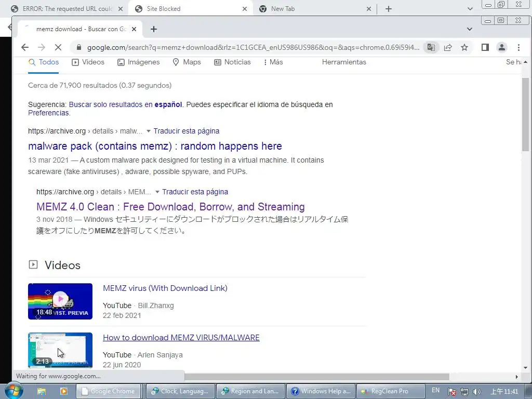Open How to download MEMZ VIRUS/MALWARE
Viewport: 532px width, 399px height.
point(181,338)
